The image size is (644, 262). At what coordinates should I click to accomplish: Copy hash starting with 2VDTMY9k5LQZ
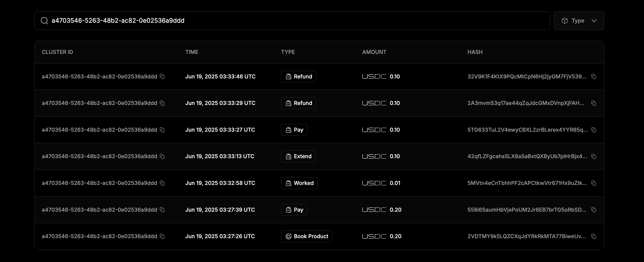click(x=594, y=237)
